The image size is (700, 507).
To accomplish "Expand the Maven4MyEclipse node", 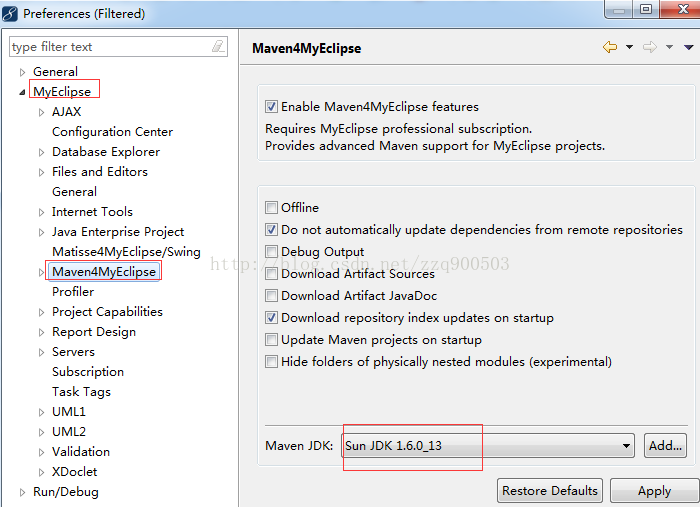I will (x=42, y=272).
